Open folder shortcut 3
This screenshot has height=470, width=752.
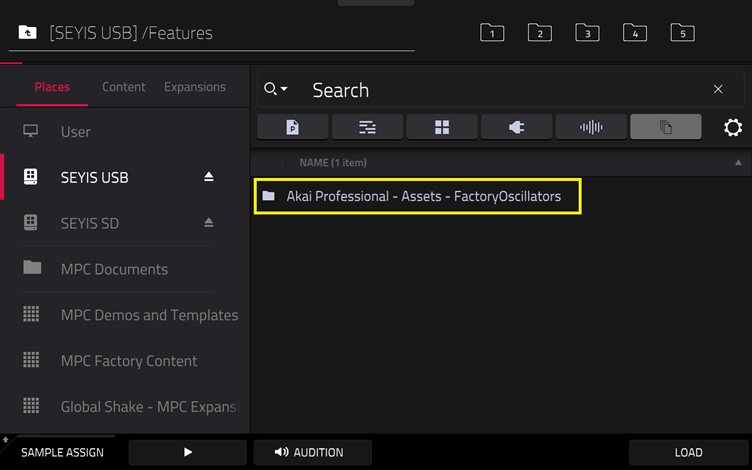587,33
